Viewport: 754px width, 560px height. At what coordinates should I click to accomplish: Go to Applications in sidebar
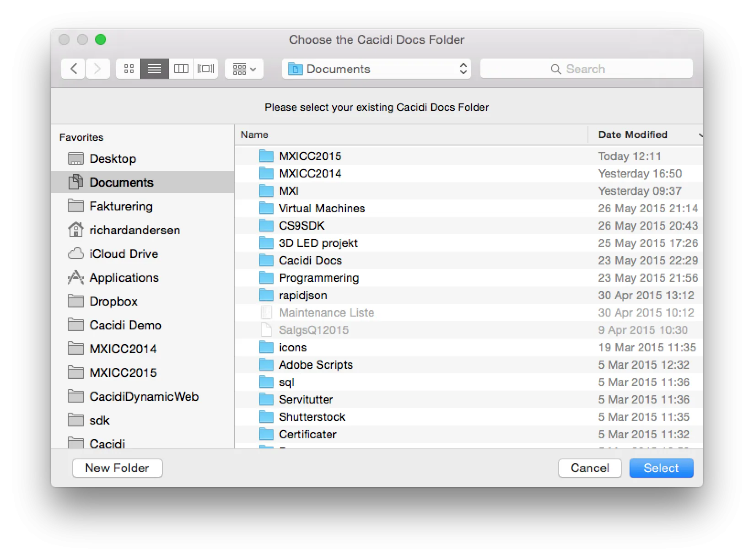[x=124, y=278]
